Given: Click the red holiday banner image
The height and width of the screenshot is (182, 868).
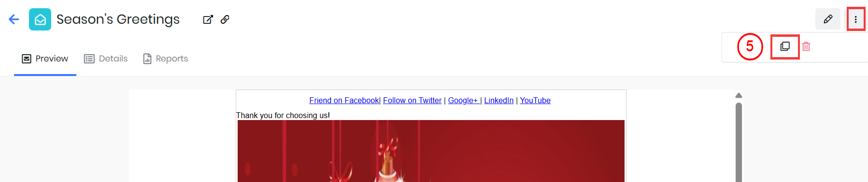Looking at the screenshot, I should (431, 151).
